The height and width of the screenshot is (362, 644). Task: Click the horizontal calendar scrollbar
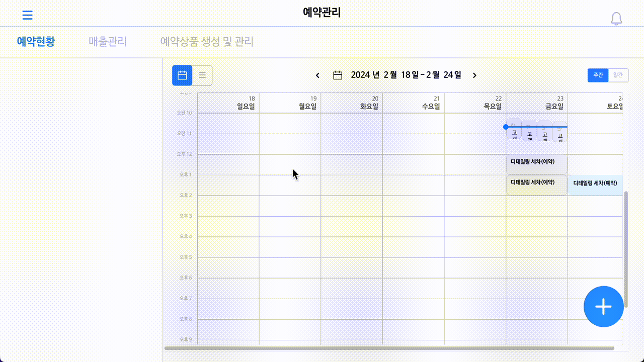[x=389, y=348]
